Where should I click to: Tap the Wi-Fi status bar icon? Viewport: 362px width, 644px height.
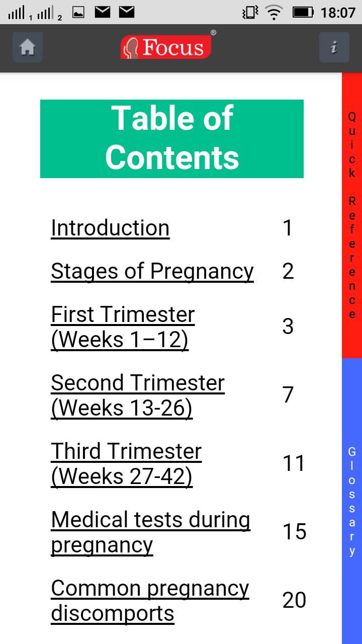point(274,12)
